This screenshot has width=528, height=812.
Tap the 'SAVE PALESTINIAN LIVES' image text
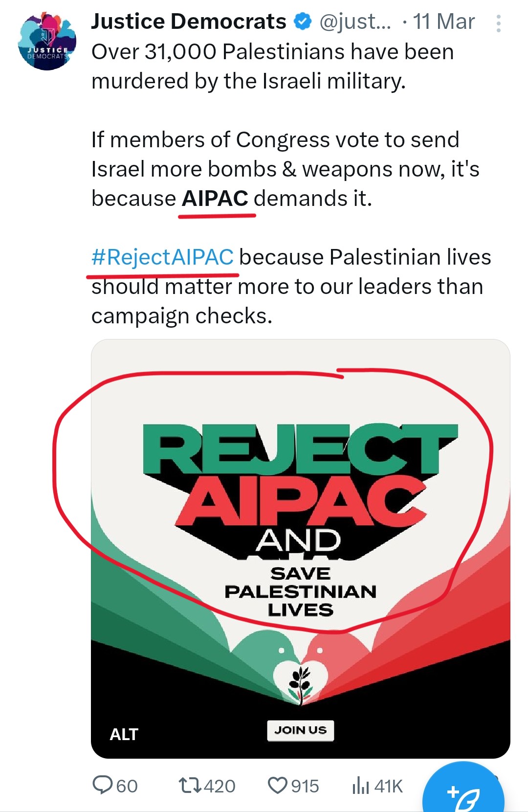(300, 591)
